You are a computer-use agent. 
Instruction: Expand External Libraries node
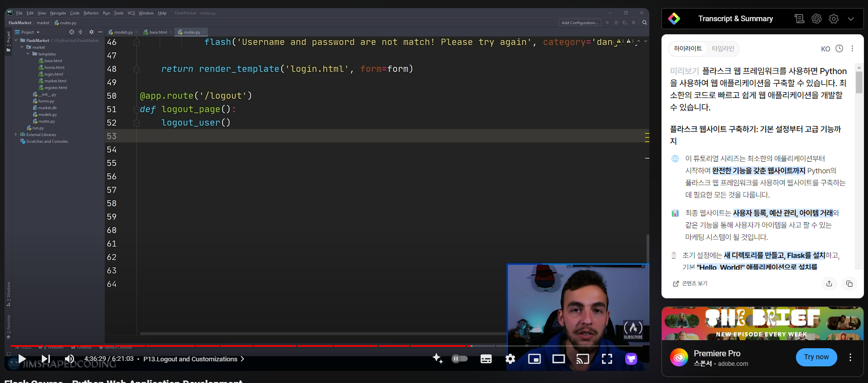[16, 135]
